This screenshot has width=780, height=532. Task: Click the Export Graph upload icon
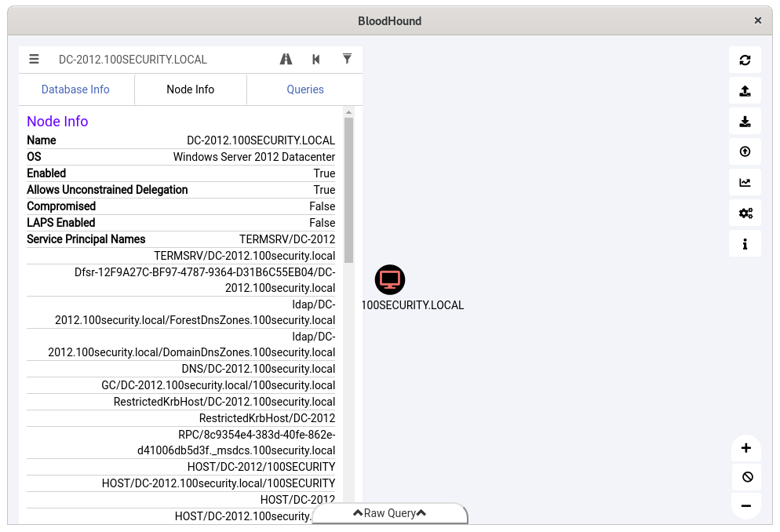point(745,91)
